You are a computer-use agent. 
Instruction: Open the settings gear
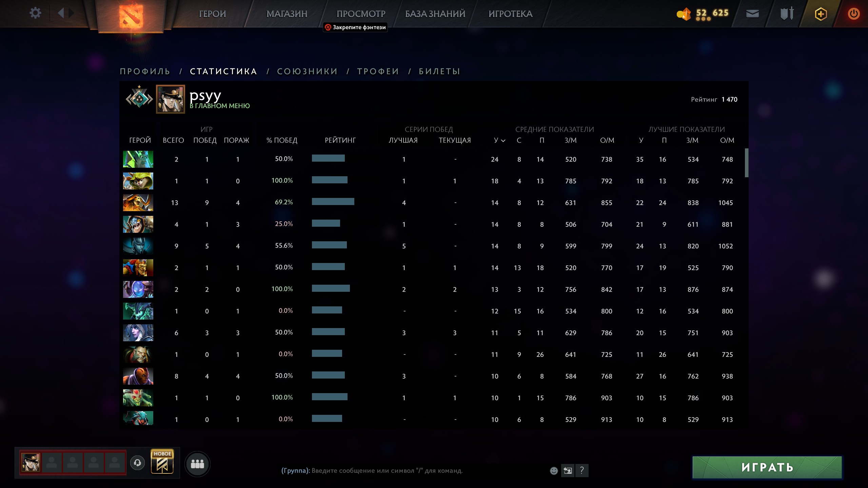[x=35, y=13]
